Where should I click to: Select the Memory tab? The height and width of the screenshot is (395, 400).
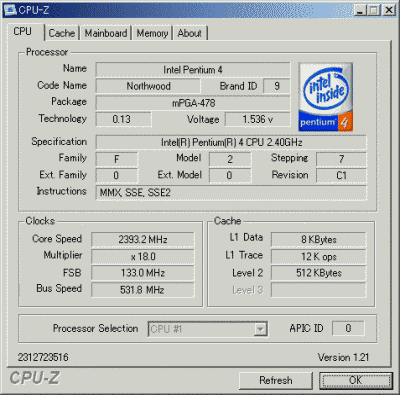click(152, 33)
